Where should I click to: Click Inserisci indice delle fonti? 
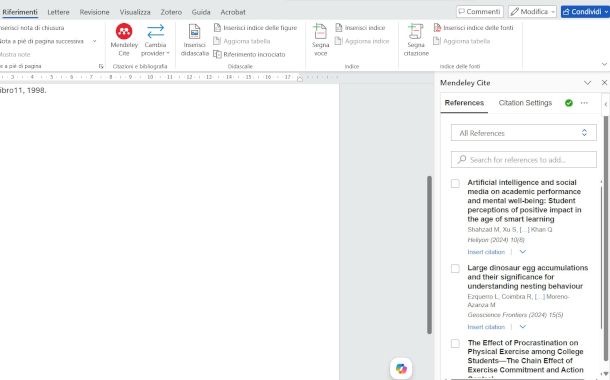click(x=473, y=28)
